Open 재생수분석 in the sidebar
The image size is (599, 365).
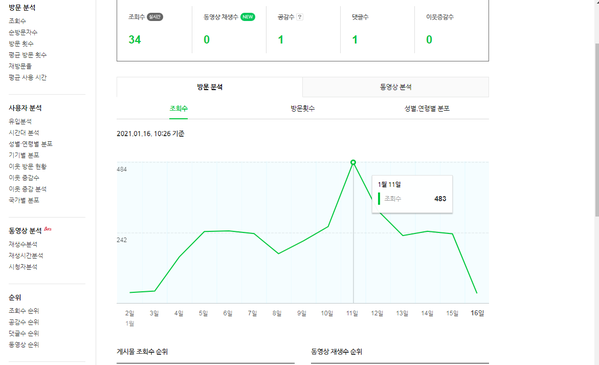[23, 244]
